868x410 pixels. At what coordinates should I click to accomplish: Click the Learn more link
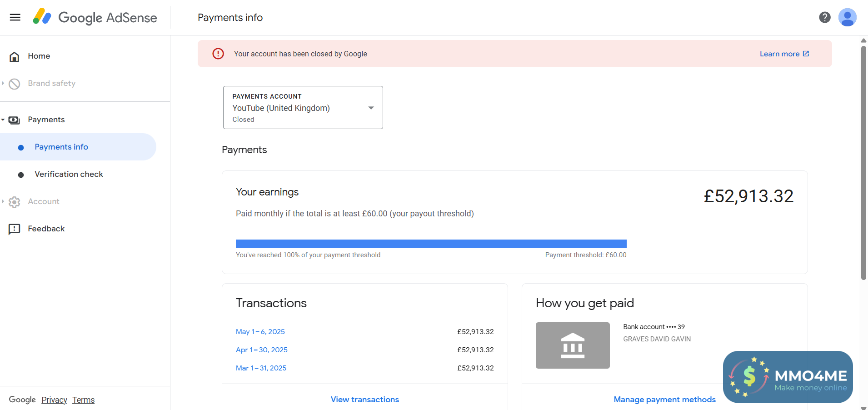click(x=783, y=54)
